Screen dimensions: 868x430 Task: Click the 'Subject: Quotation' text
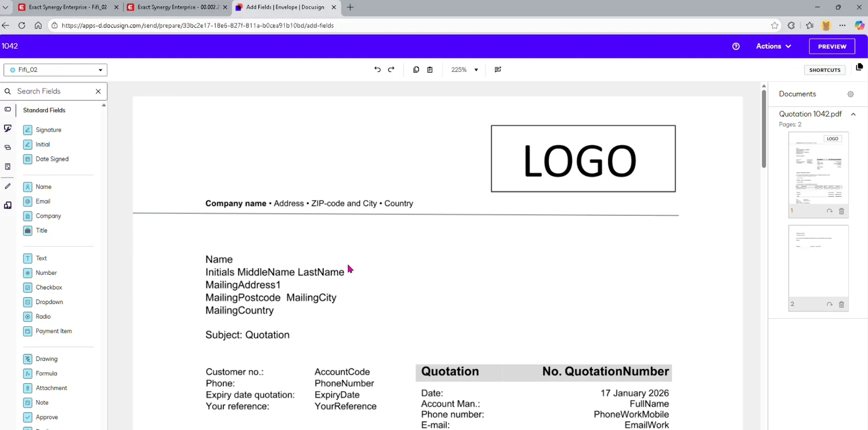248,335
